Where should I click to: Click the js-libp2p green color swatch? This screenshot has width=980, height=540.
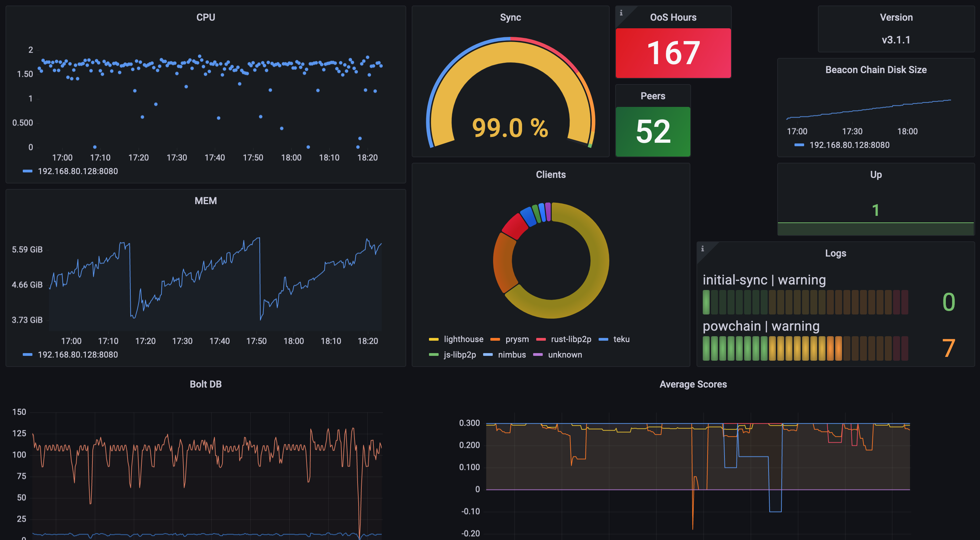coord(434,355)
